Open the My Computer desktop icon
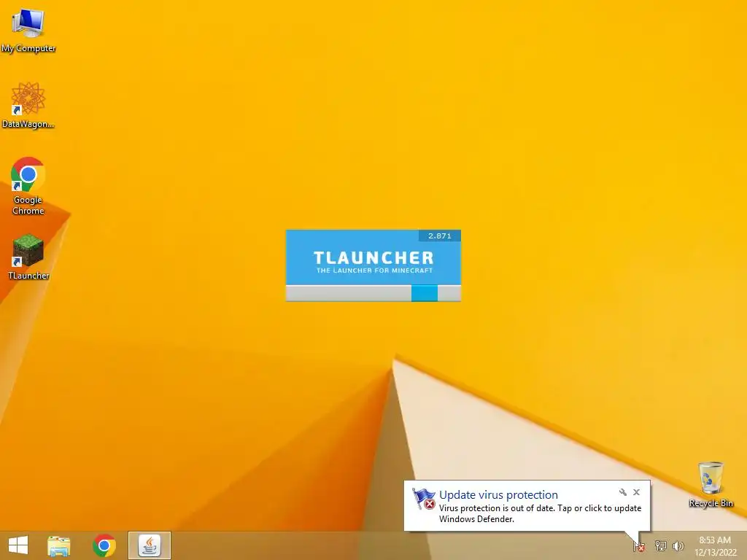The height and width of the screenshot is (560, 747). [x=28, y=29]
